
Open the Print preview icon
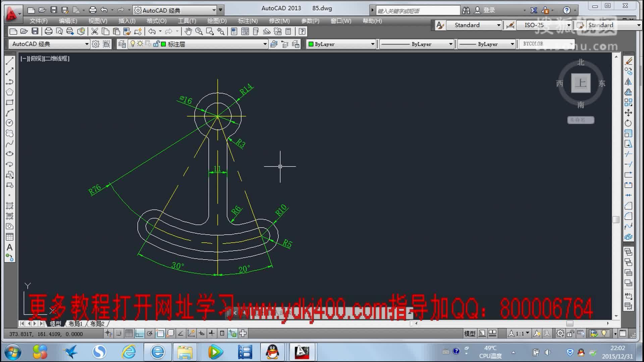click(59, 32)
